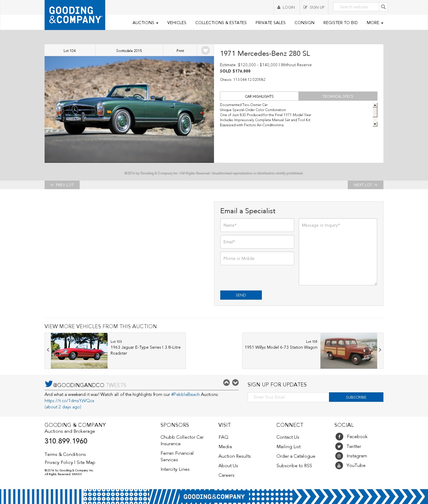Click the Subscribe button

pos(356,397)
